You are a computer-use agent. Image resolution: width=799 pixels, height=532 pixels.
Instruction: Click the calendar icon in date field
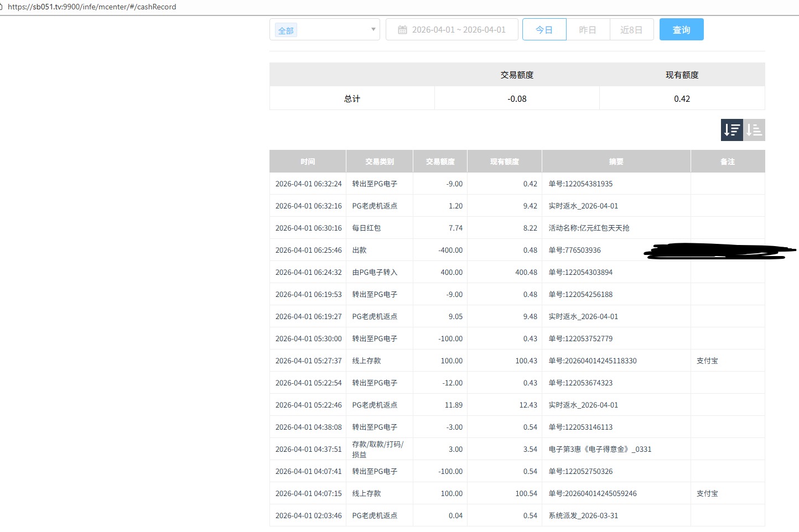click(403, 30)
